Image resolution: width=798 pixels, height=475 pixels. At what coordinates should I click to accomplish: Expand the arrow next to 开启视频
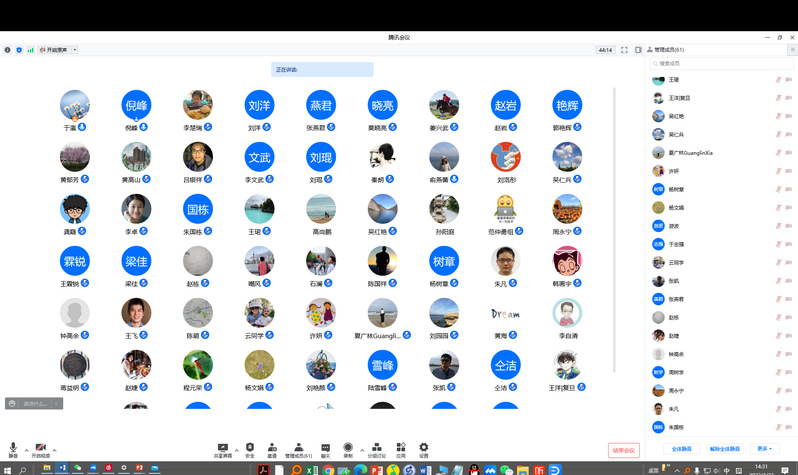[55, 450]
